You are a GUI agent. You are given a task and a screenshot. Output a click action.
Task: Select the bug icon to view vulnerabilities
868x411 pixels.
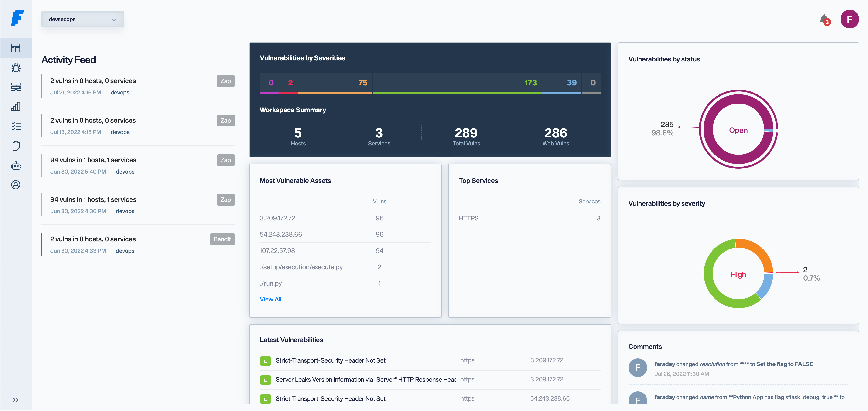tap(16, 67)
